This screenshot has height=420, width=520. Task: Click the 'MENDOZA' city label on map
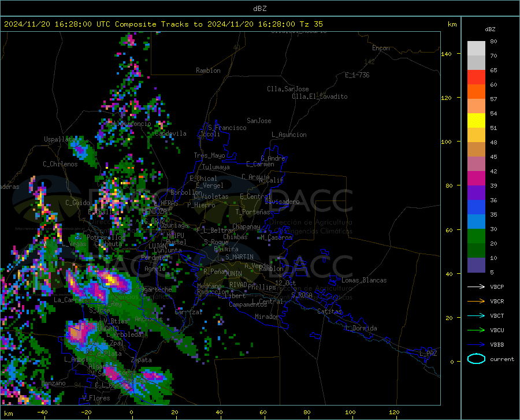pyautogui.click(x=154, y=211)
